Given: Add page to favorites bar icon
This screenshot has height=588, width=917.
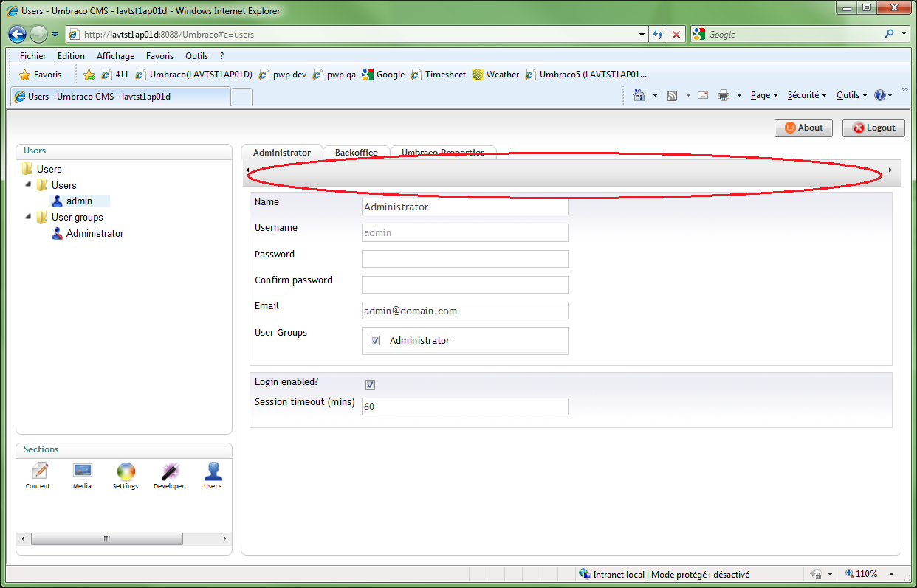Looking at the screenshot, I should tap(89, 75).
